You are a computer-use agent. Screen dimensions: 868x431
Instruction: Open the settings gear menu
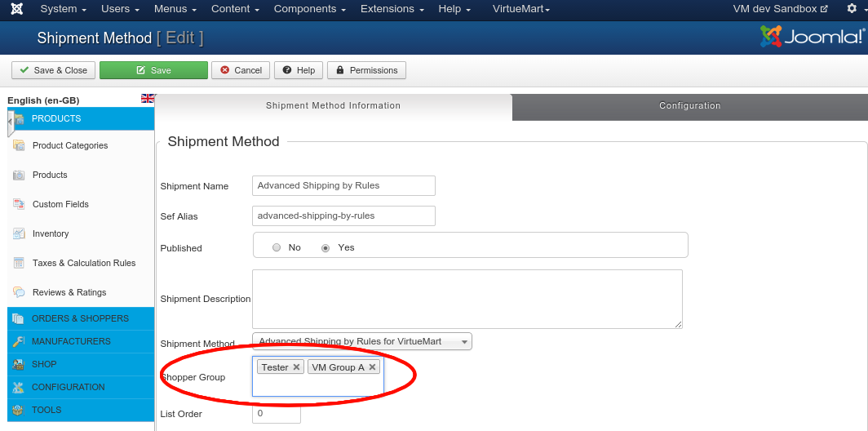[x=852, y=9]
